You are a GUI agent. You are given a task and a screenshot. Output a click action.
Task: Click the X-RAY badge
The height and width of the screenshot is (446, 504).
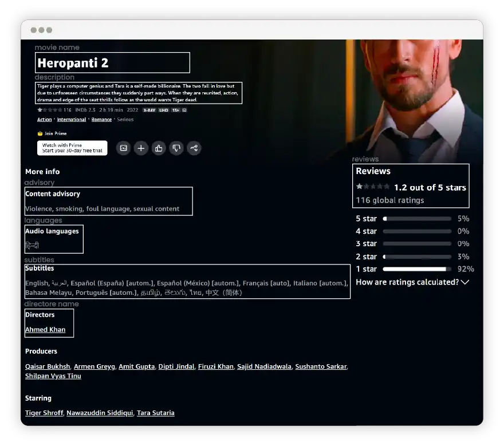(149, 110)
